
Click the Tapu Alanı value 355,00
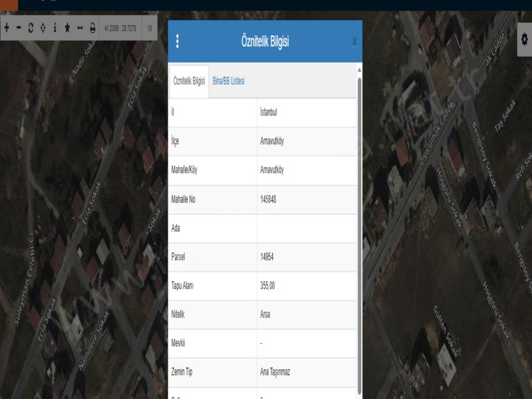coord(268,286)
